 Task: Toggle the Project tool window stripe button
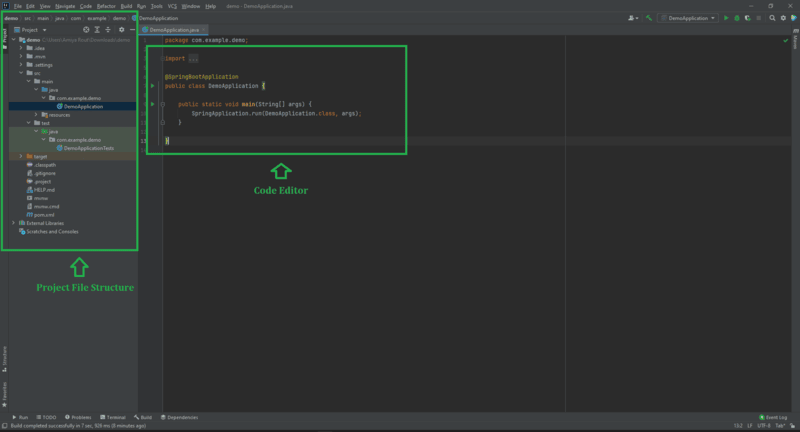pos(5,38)
